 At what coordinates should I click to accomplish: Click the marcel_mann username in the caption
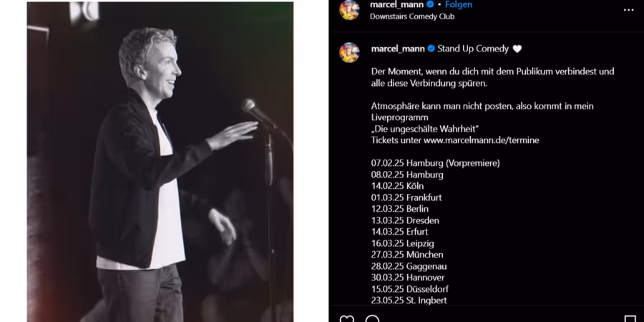tap(398, 49)
